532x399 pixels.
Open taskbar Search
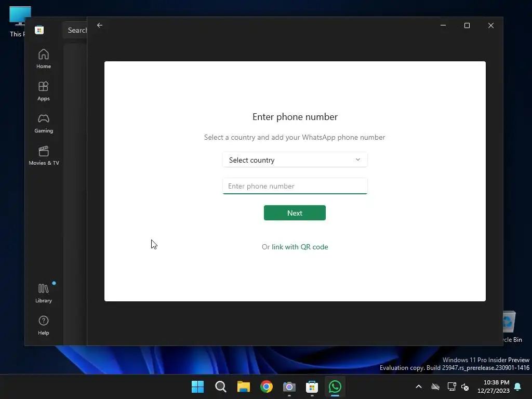click(220, 387)
